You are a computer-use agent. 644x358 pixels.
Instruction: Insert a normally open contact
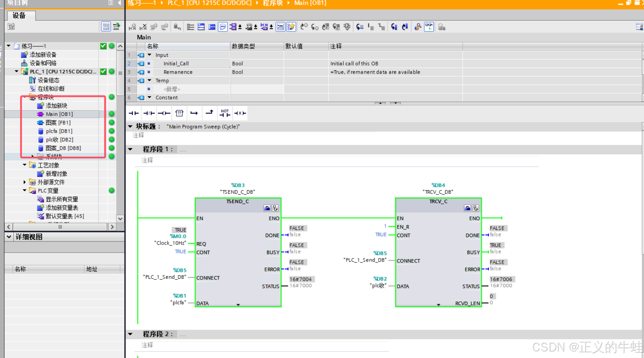click(134, 113)
